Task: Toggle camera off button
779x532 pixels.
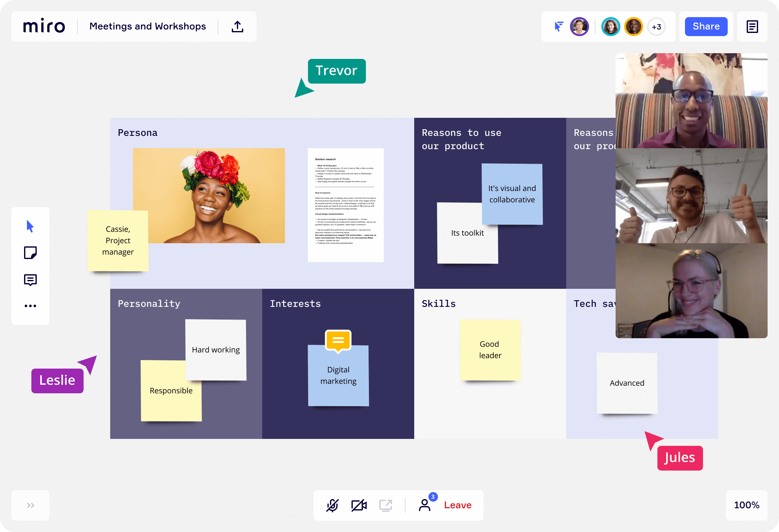Action: coord(360,505)
